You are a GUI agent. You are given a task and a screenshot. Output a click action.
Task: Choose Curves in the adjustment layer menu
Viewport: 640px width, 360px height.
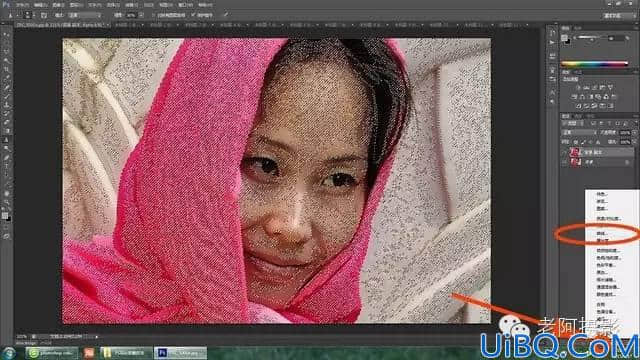602,233
